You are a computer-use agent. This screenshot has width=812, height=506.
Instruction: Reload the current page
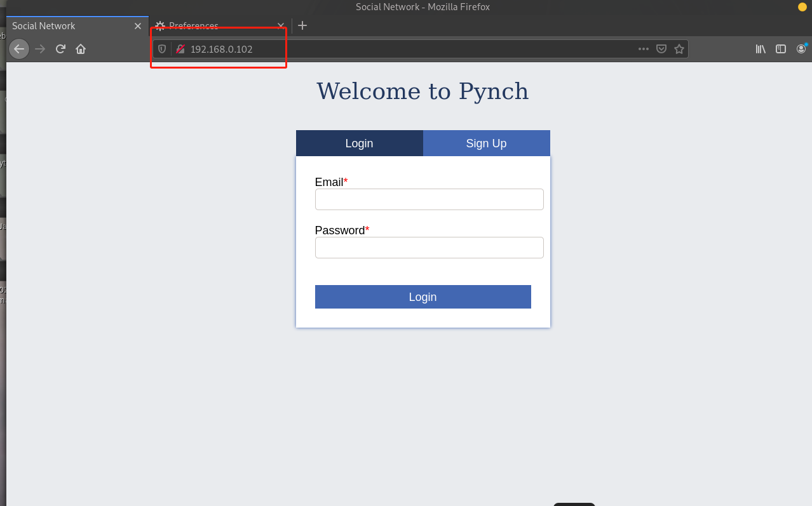(60, 49)
